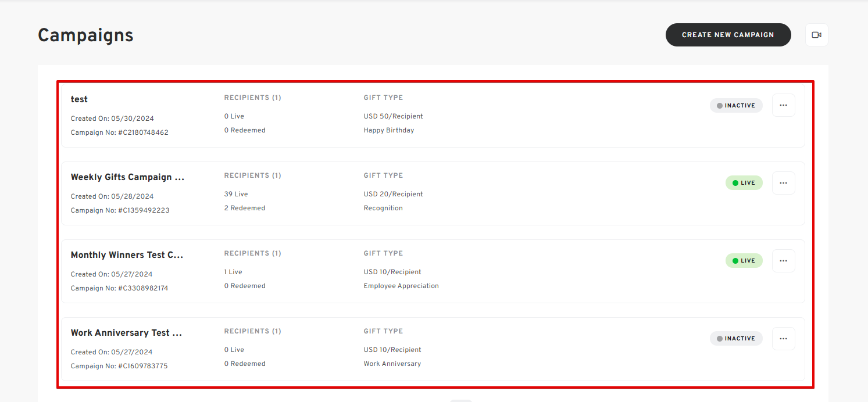868x402 pixels.
Task: Open the campaign titled test
Action: (79, 99)
